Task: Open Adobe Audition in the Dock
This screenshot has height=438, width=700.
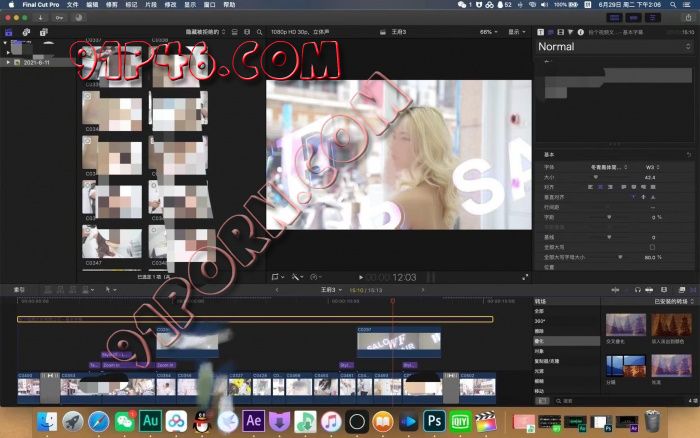Action: (x=151, y=421)
